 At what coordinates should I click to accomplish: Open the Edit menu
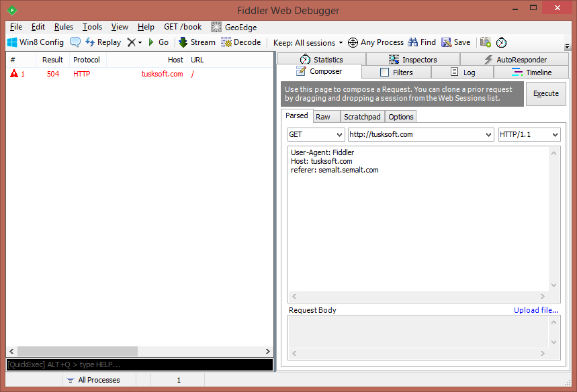coord(38,27)
